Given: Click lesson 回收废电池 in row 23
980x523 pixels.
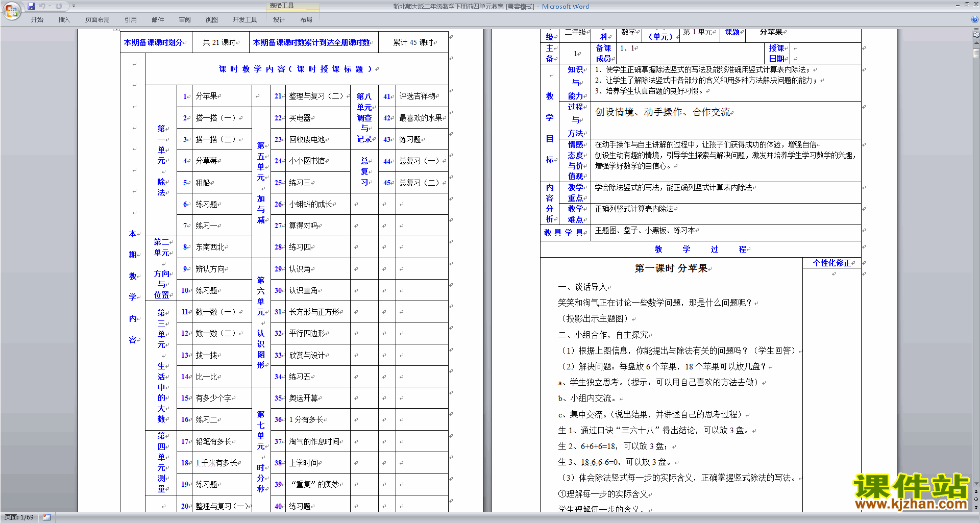Looking at the screenshot, I should 307,139.
